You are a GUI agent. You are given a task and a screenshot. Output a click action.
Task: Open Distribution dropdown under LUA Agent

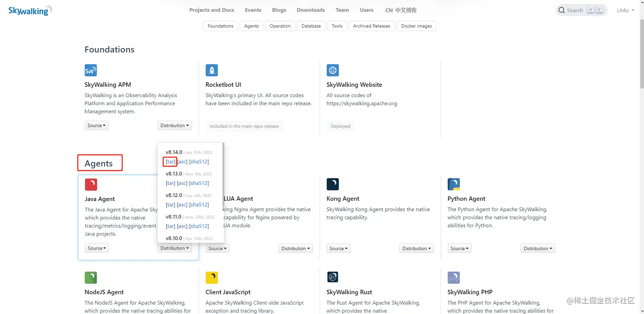coord(296,248)
